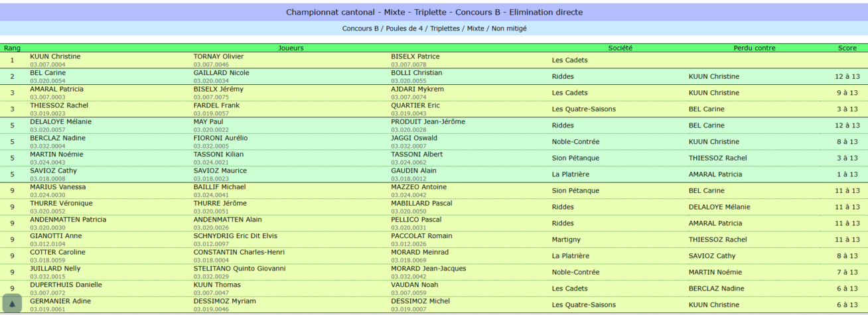The image size is (868, 315).
Task: Click player STELITANO Quinto Giovanni
Action: click(x=239, y=269)
